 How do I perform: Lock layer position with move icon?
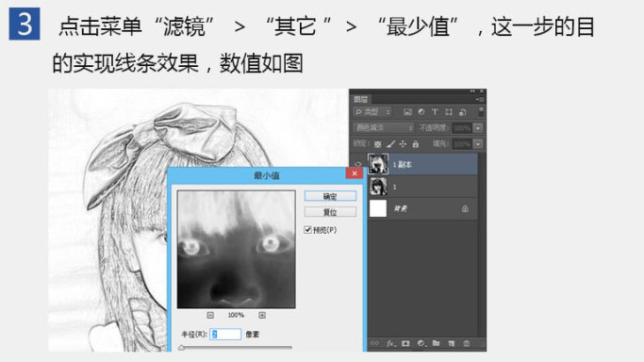pos(403,143)
